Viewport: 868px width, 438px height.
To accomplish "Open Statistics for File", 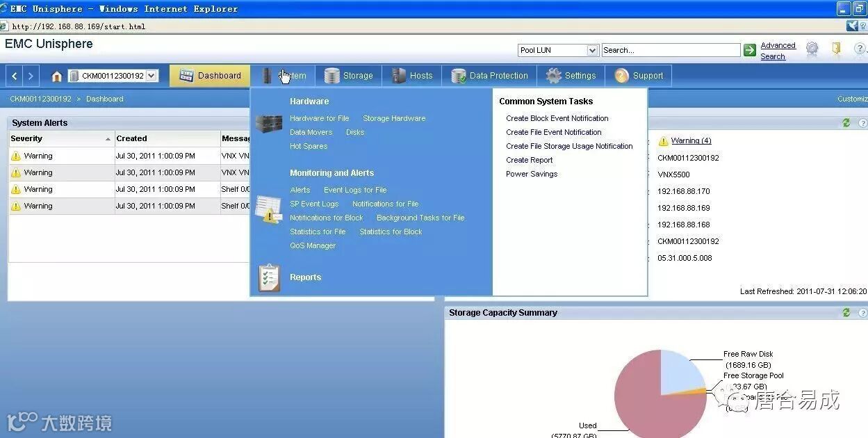I will (x=318, y=232).
